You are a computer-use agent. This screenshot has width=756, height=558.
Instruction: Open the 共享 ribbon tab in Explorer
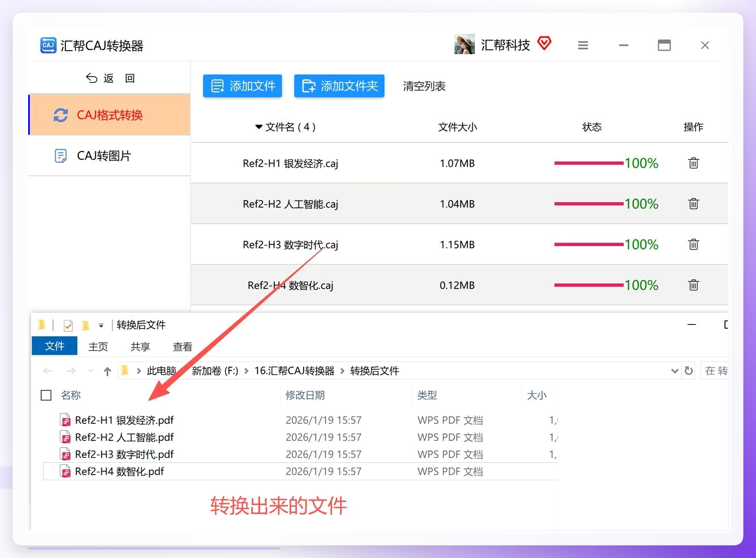point(140,347)
